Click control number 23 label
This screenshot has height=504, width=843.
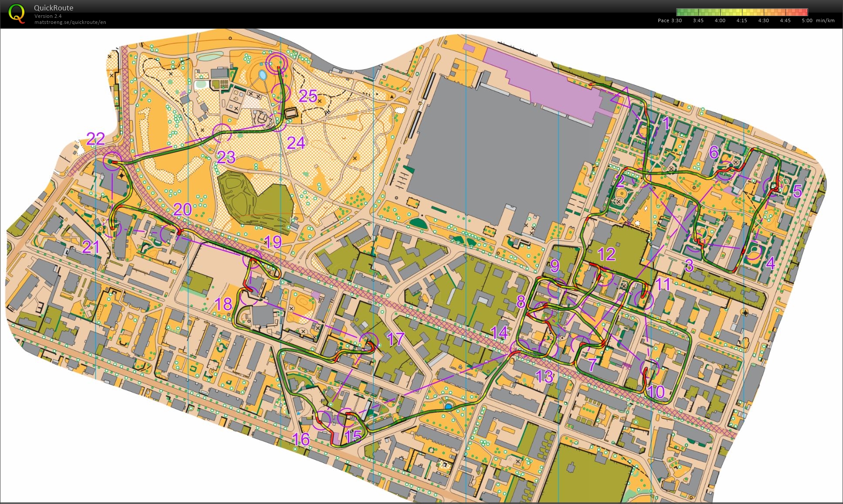click(x=226, y=157)
